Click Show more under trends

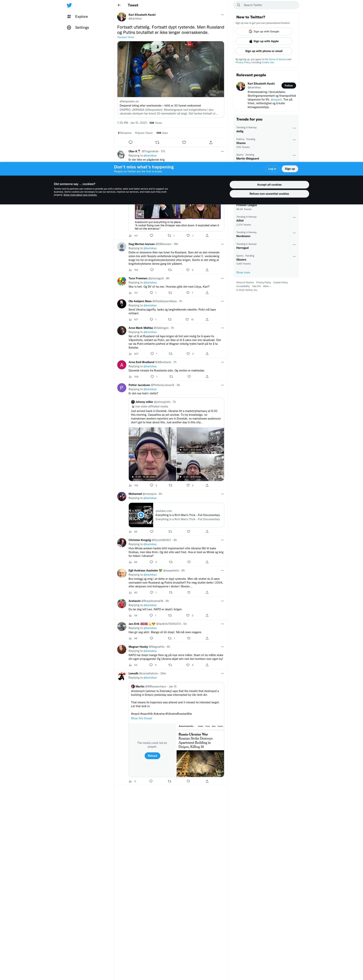(x=243, y=272)
